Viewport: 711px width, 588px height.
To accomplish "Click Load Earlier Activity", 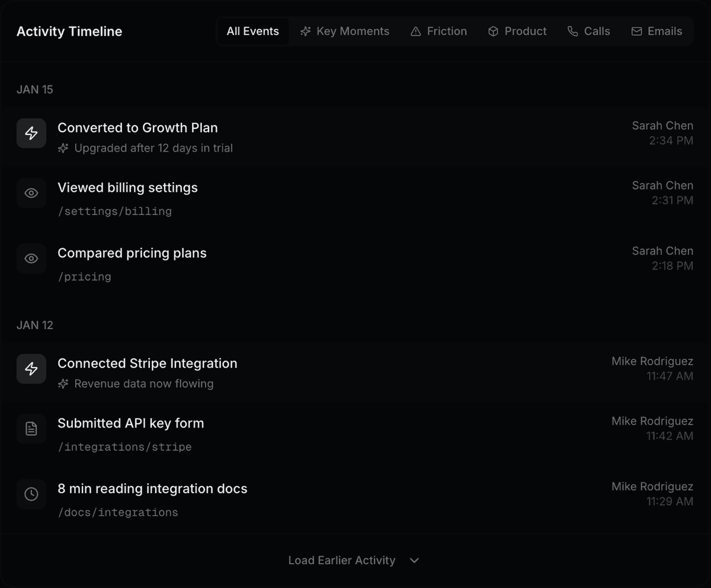I will [341, 560].
